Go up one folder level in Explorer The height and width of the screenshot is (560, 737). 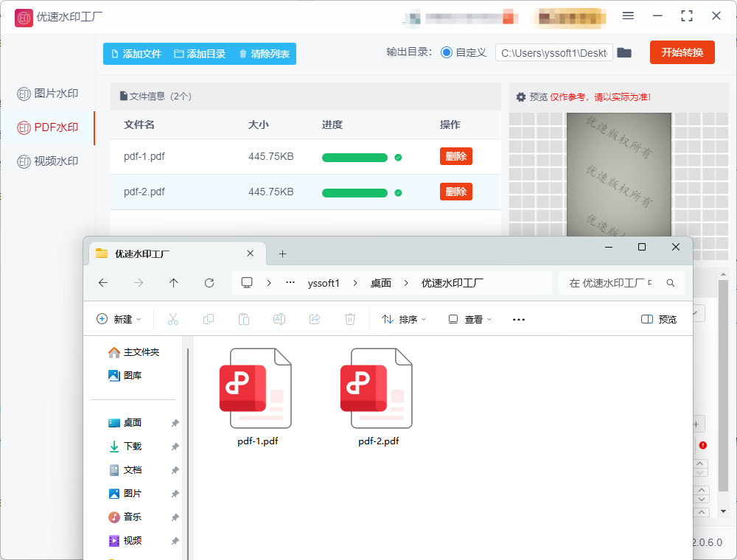click(173, 283)
